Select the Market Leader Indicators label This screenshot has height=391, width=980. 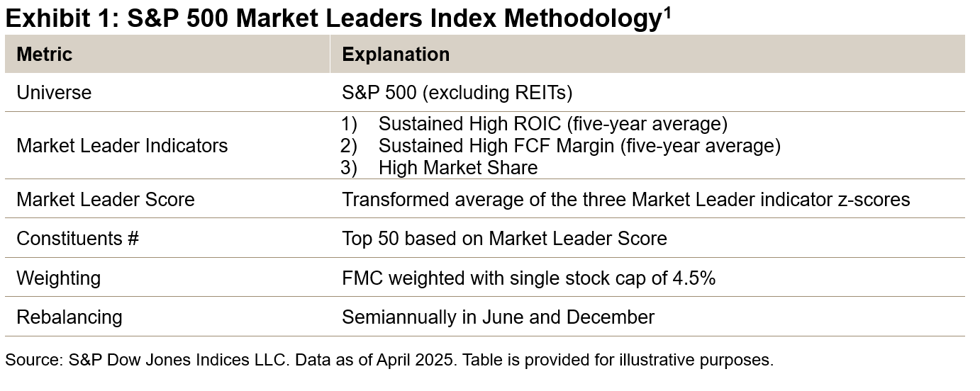[122, 146]
